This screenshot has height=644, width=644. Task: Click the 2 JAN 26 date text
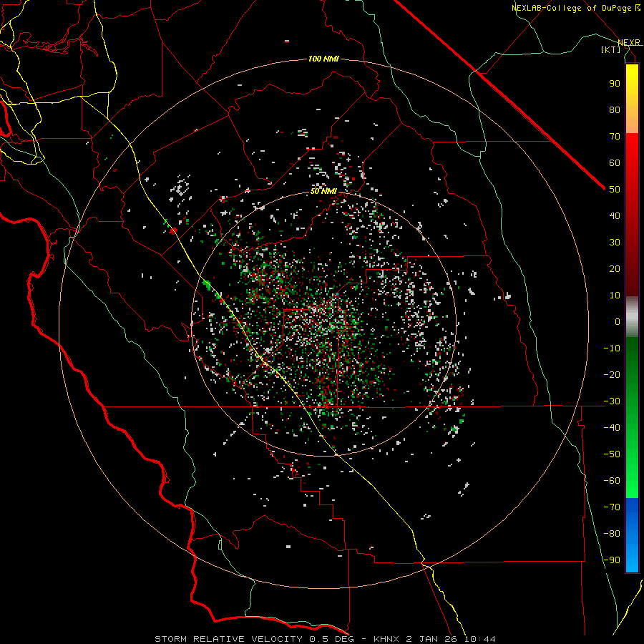click(x=433, y=639)
